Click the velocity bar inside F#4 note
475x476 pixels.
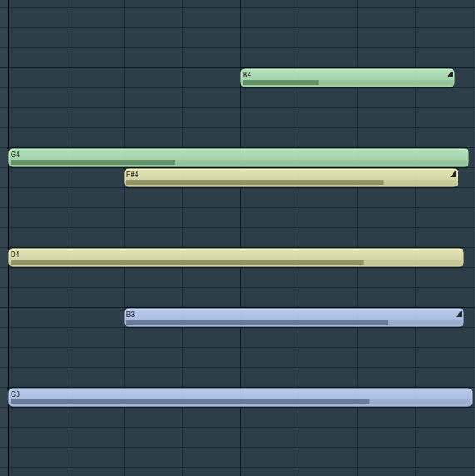click(x=255, y=182)
